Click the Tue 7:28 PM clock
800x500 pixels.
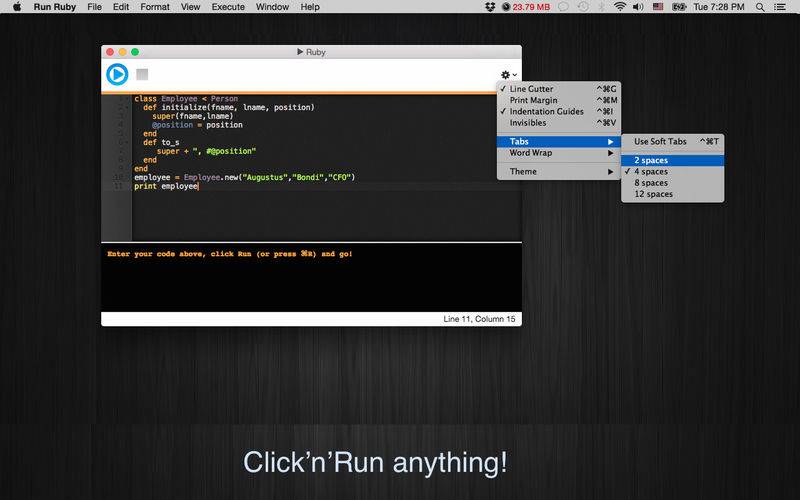(x=718, y=7)
